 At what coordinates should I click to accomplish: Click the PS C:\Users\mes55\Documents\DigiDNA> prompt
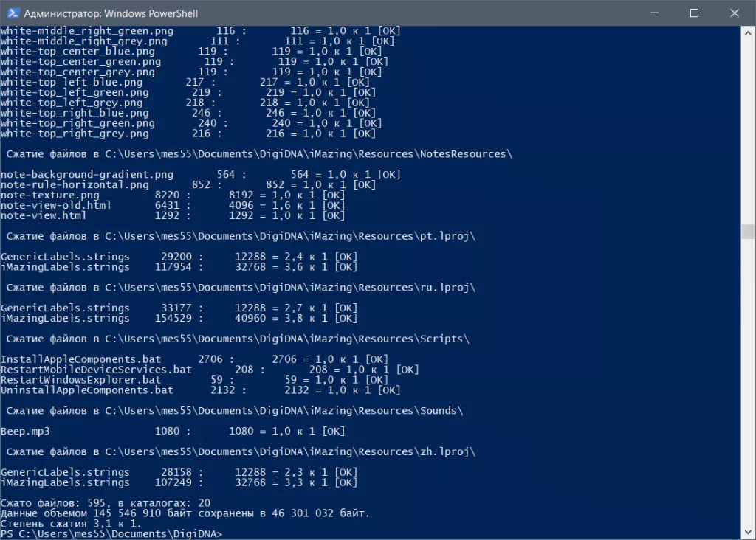[111, 534]
